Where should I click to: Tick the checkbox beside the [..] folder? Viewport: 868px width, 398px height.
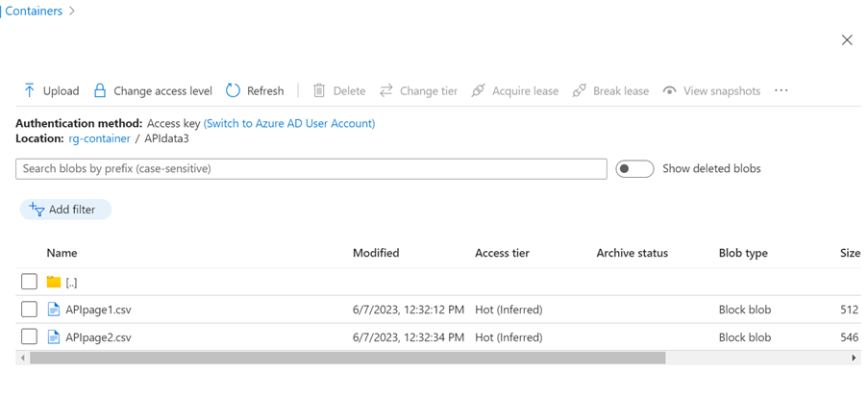click(x=29, y=282)
